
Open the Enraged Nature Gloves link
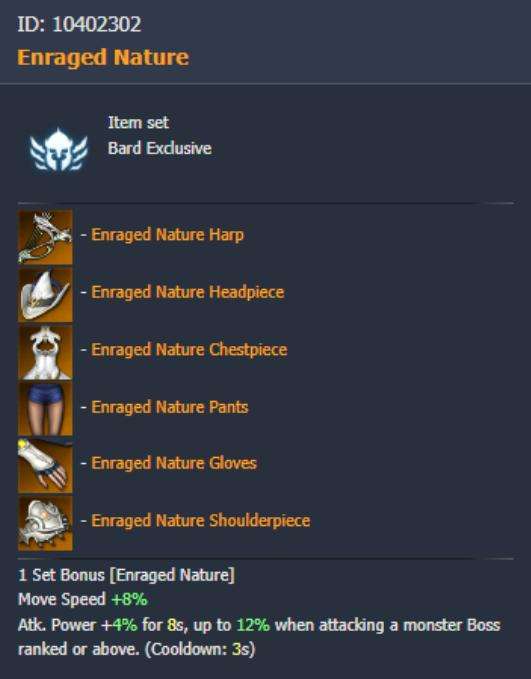174,463
